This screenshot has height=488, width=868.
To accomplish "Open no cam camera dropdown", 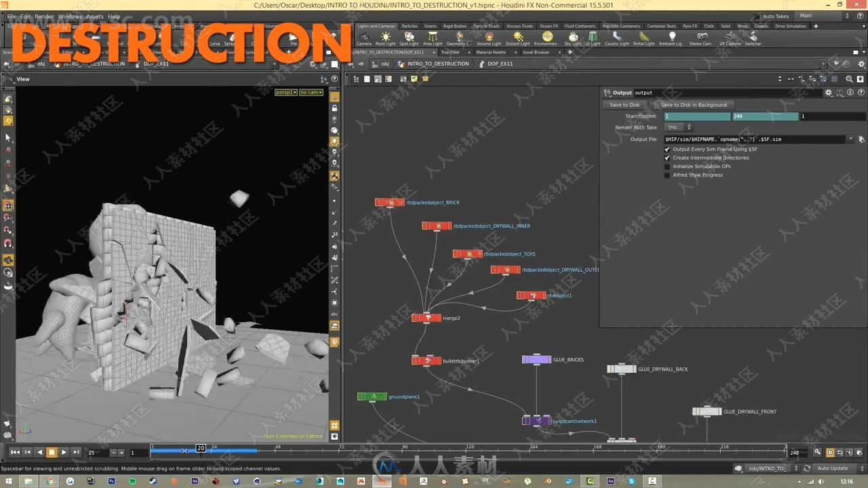I will [x=311, y=92].
